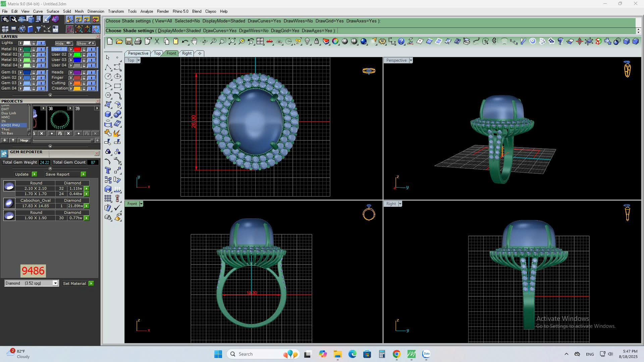
Task: Click the Save Report button
Action: 57,174
